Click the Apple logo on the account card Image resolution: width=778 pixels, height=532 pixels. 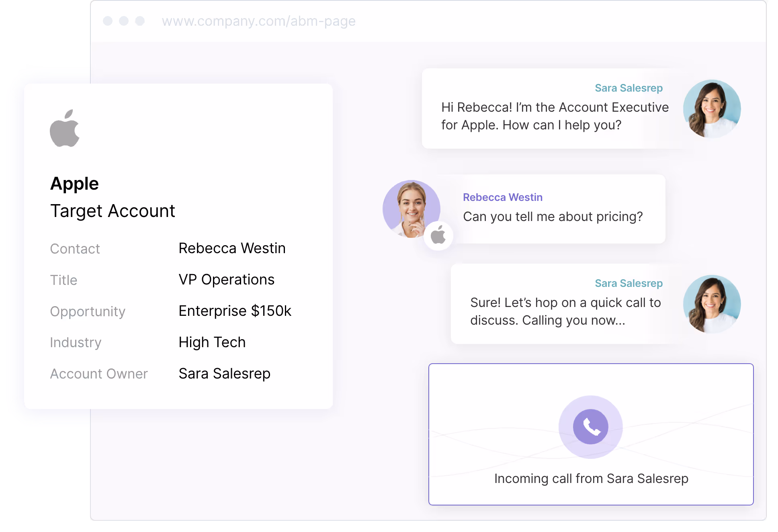pyautogui.click(x=65, y=128)
